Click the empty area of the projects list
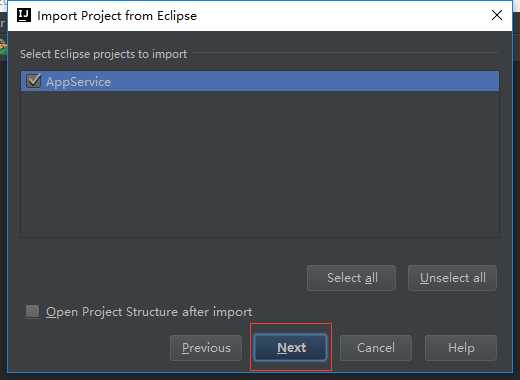The width and height of the screenshot is (520, 380). pyautogui.click(x=260, y=163)
